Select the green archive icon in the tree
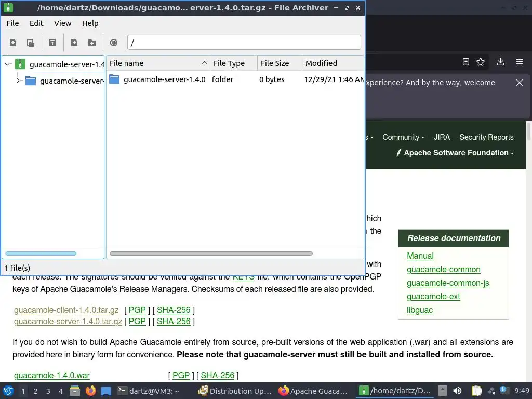The width and height of the screenshot is (532, 399). pyautogui.click(x=20, y=64)
